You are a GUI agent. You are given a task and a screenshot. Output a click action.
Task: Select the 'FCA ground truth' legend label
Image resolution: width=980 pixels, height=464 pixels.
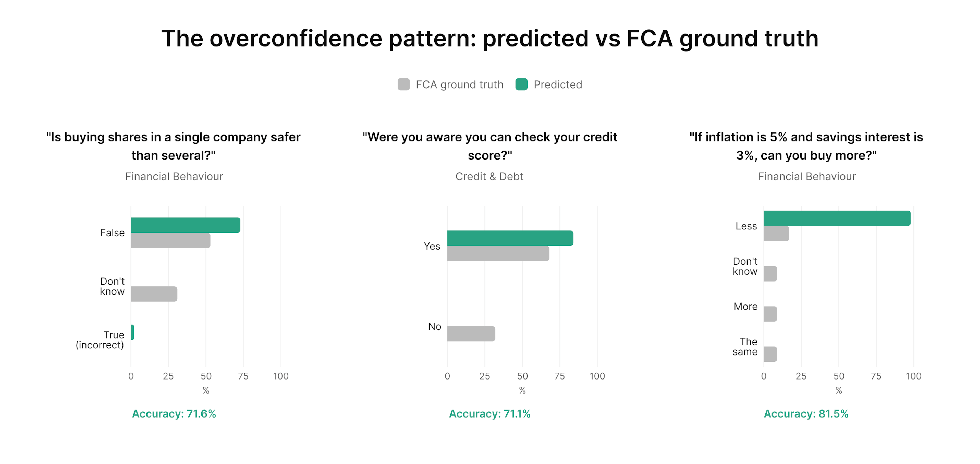click(x=459, y=84)
